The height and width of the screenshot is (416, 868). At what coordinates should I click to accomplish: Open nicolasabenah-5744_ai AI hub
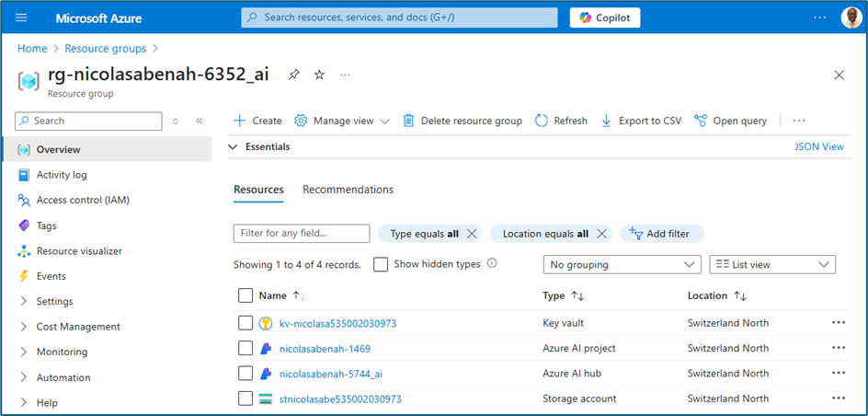click(x=330, y=374)
